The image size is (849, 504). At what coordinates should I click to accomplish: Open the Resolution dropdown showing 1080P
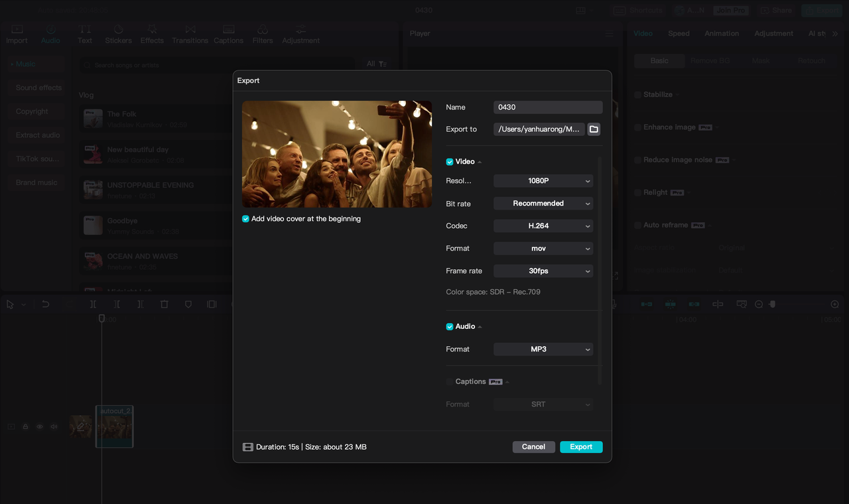(543, 180)
